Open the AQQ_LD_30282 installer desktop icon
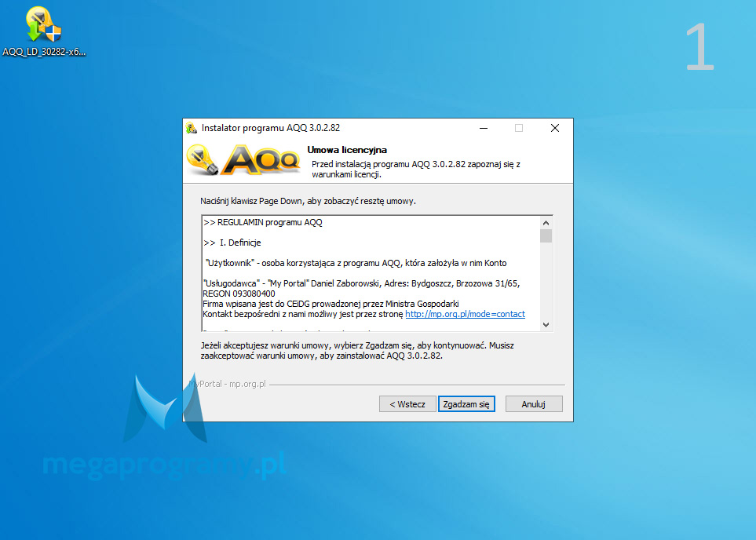This screenshot has height=540, width=756. point(43,31)
